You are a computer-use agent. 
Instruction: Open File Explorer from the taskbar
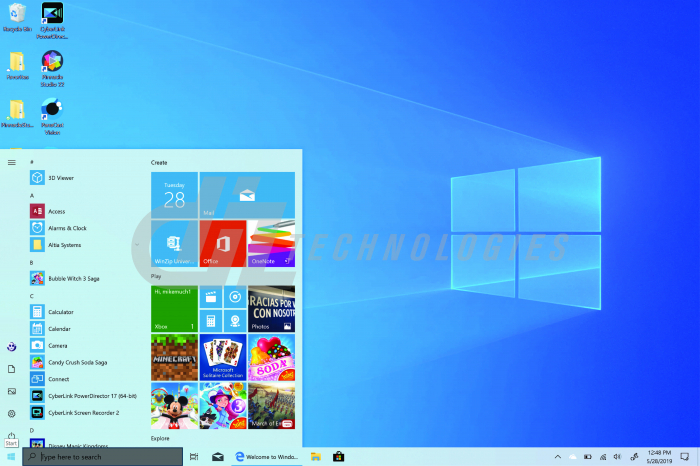click(316, 457)
